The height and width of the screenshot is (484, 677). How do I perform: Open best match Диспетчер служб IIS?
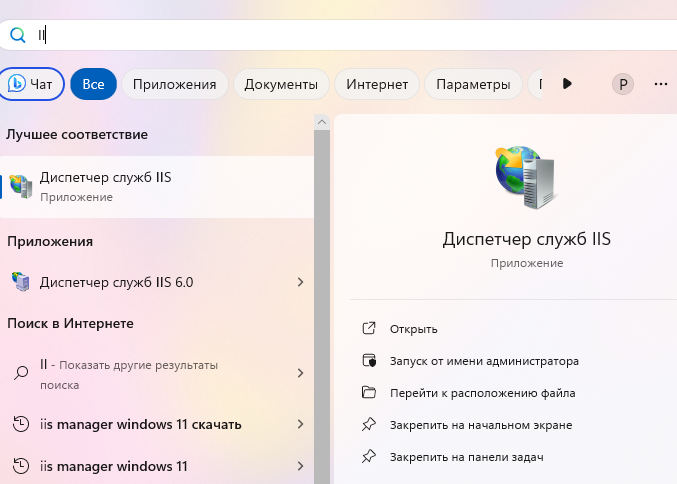(157, 187)
